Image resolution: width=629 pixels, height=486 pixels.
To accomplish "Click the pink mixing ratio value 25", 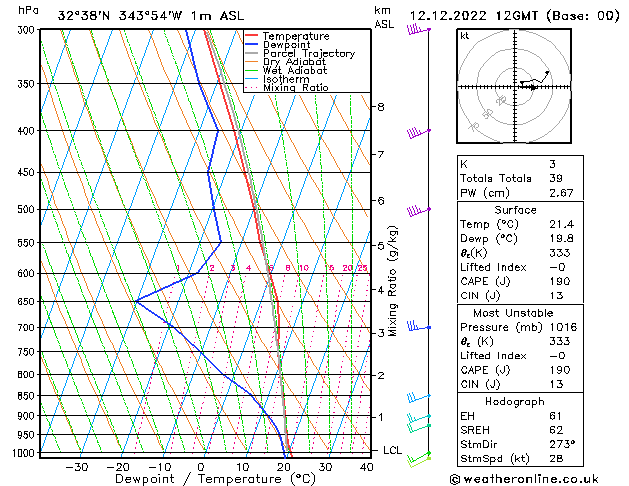I will pos(362,268).
